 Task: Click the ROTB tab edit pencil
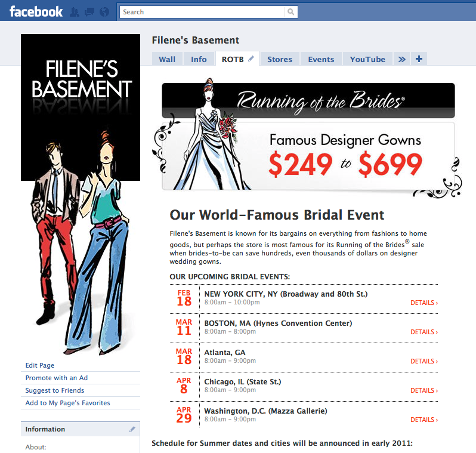(251, 59)
